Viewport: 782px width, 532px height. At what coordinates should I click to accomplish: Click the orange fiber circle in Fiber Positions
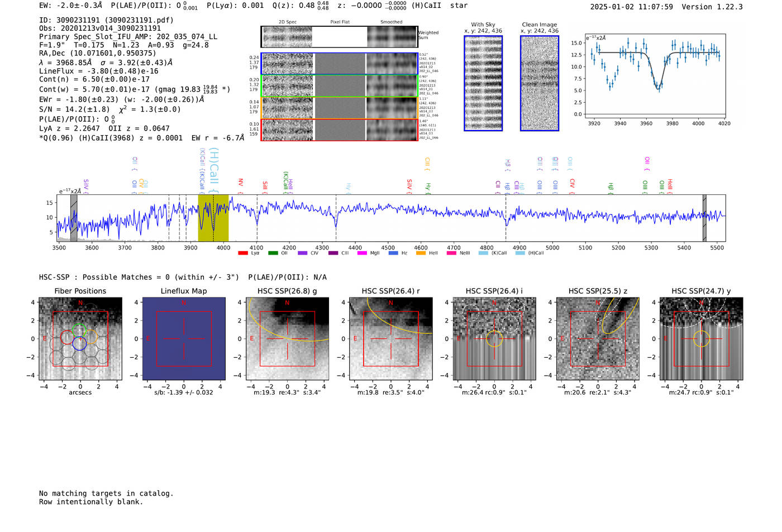(x=90, y=337)
